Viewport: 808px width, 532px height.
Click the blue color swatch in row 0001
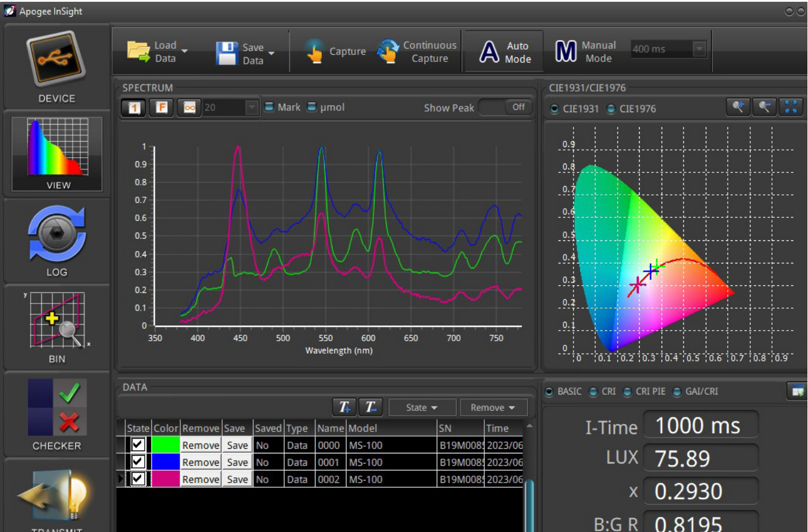coord(165,462)
